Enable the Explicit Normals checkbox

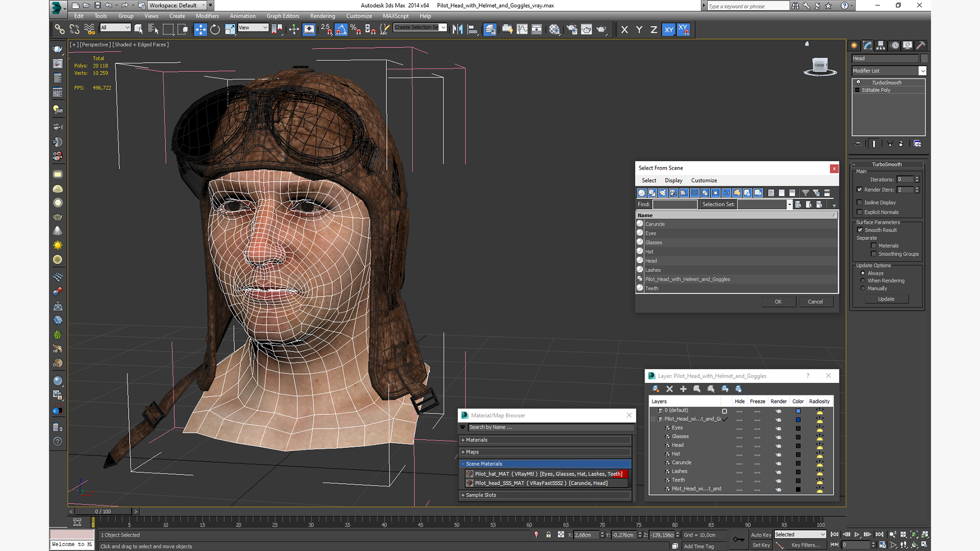coord(860,212)
